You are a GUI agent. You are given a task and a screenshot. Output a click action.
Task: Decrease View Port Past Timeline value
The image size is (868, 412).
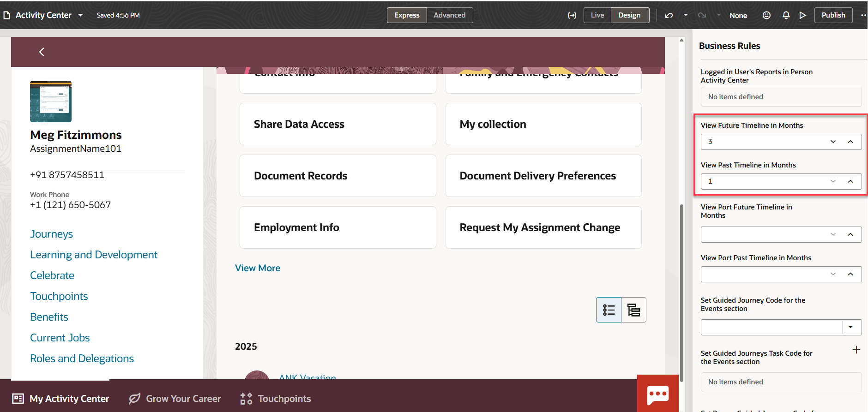coord(833,274)
